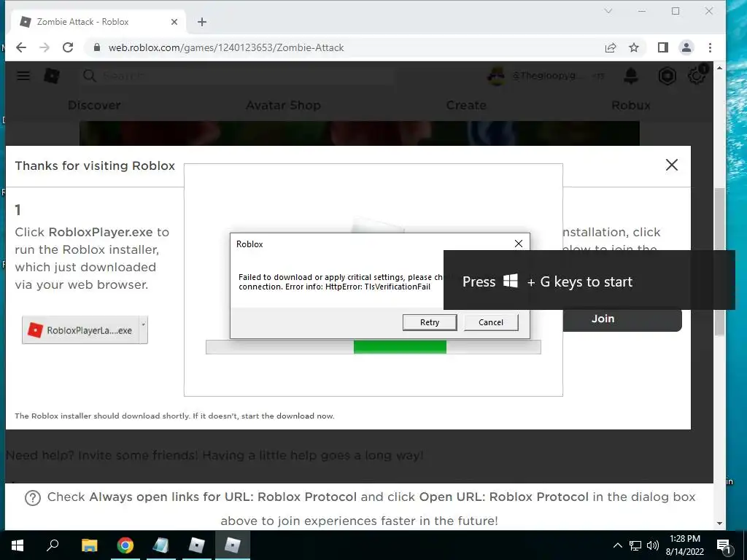
Task: Open the Roblox settings gear icon
Action: [x=697, y=76]
